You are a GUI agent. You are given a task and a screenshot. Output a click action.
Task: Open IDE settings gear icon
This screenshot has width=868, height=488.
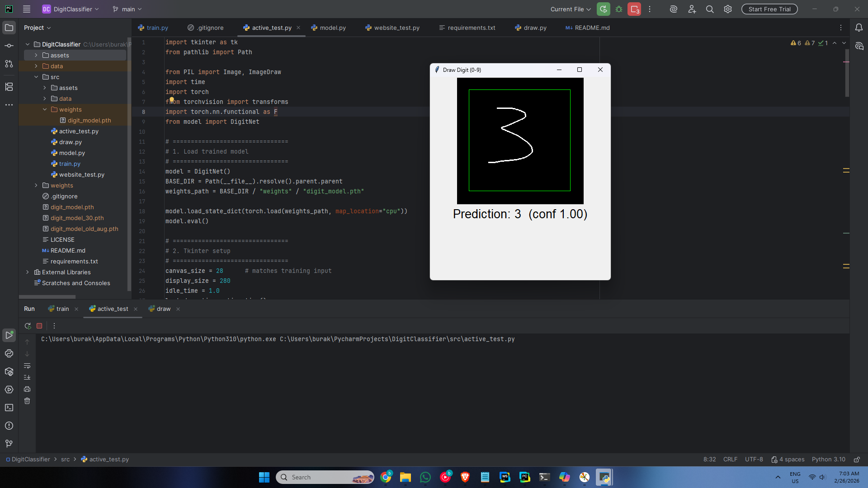[728, 9]
